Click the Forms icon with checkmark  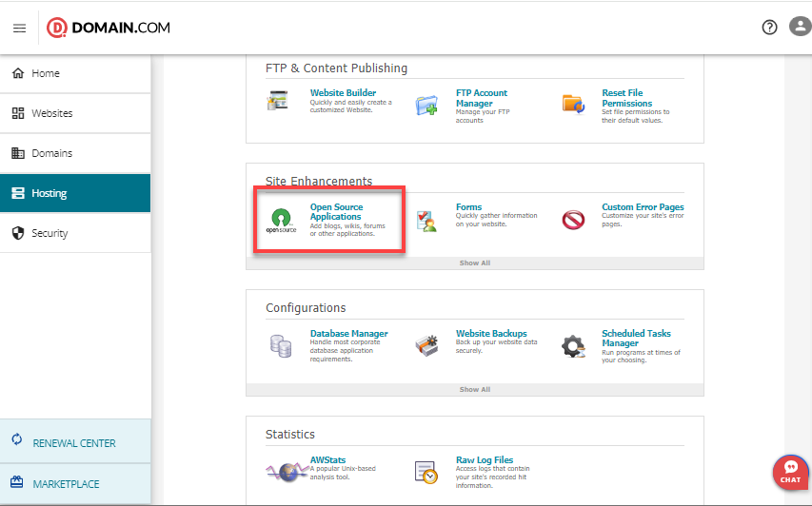[x=427, y=221]
